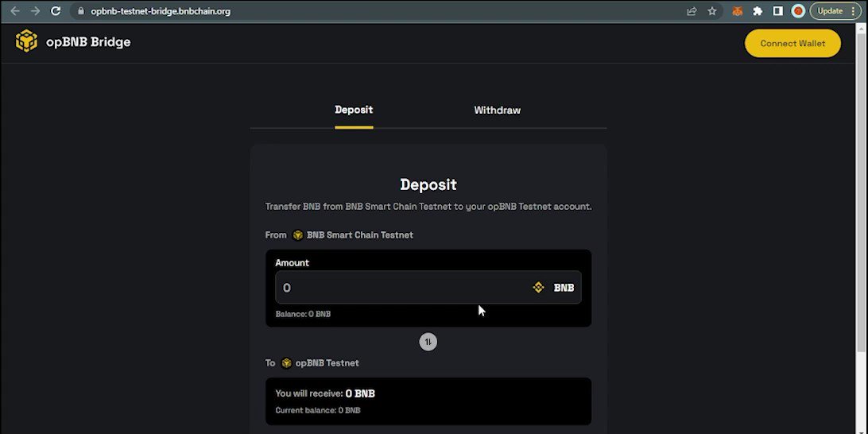Screen dimensions: 868x434
Task: Switch to the Deposit tab
Action: (354, 110)
